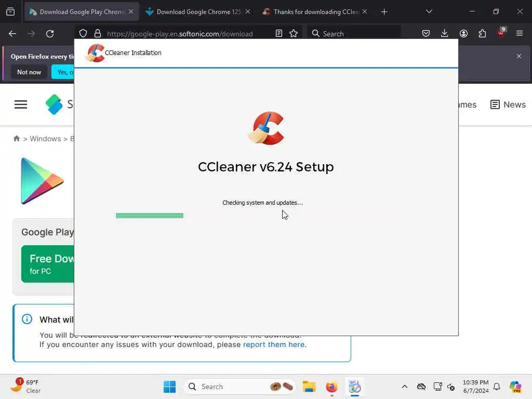Open the report them here link
The height and width of the screenshot is (399, 532).
[274, 345]
